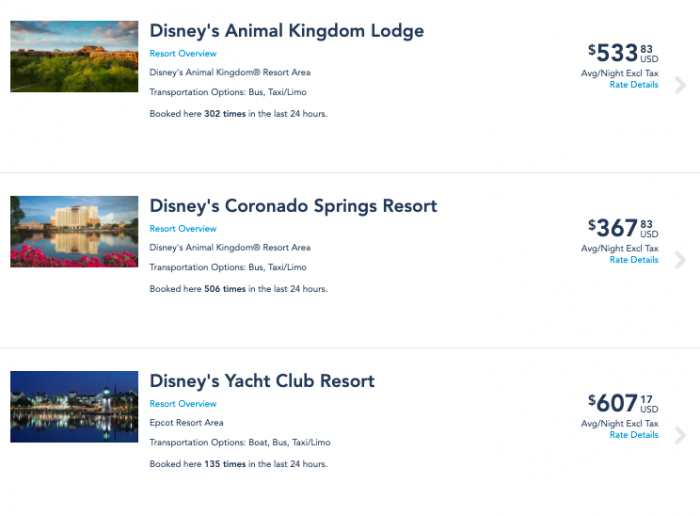Select the $607 nightly price
The width and height of the screenshot is (700, 516).
pyautogui.click(x=617, y=403)
